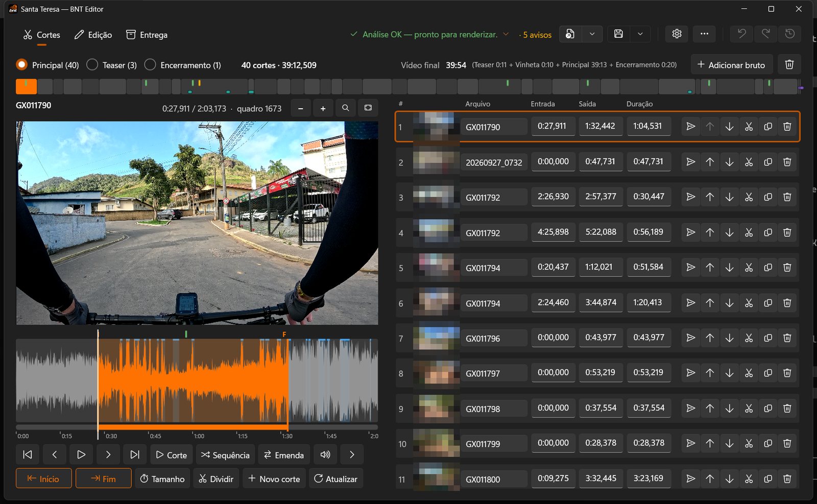Zoom out waveform with minus button
817x504 pixels.
pyautogui.click(x=301, y=108)
